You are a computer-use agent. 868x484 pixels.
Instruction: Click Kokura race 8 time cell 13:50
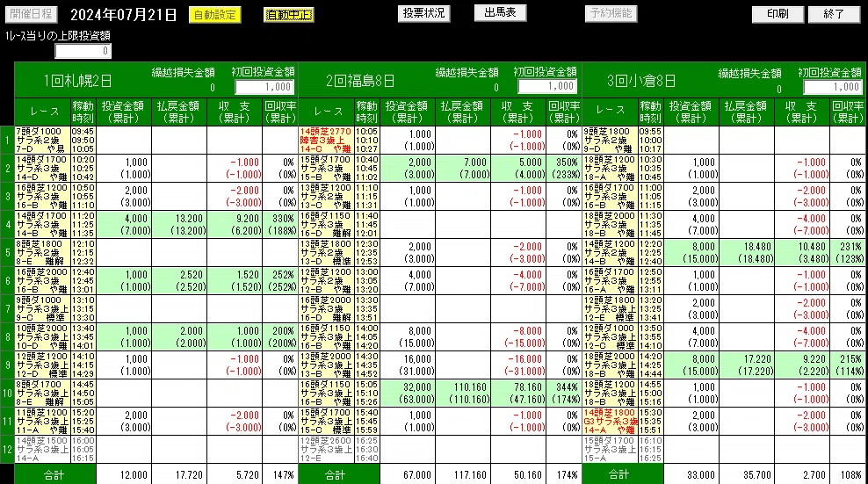click(x=650, y=337)
